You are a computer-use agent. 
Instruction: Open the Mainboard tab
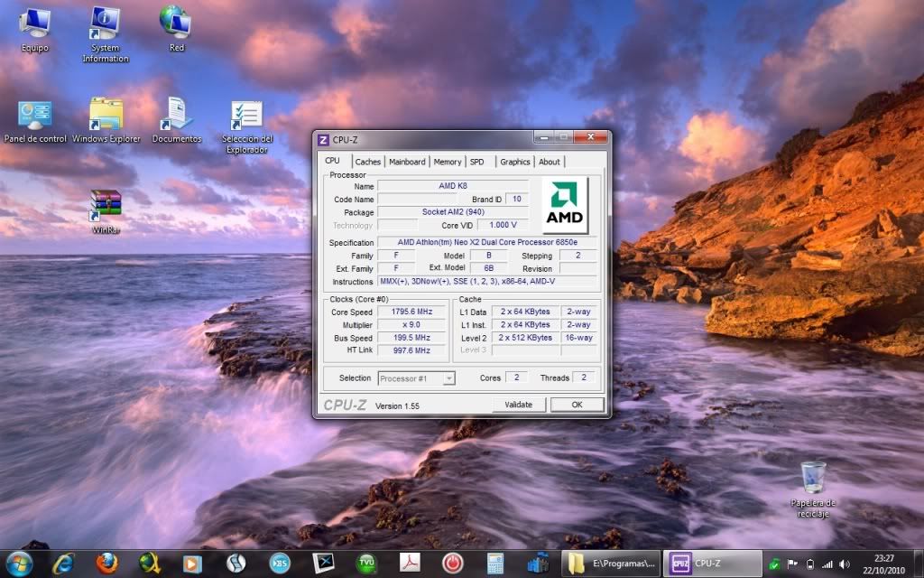(407, 162)
